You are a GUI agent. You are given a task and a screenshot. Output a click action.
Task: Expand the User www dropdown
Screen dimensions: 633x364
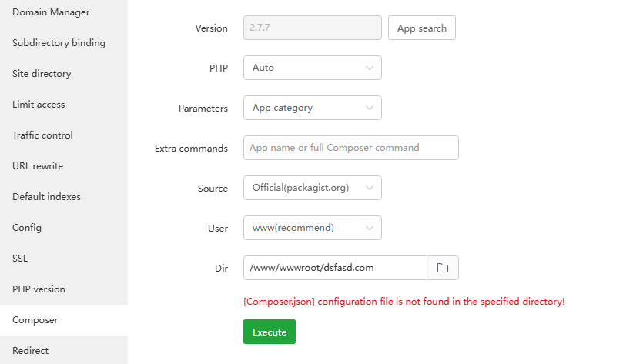coord(312,228)
